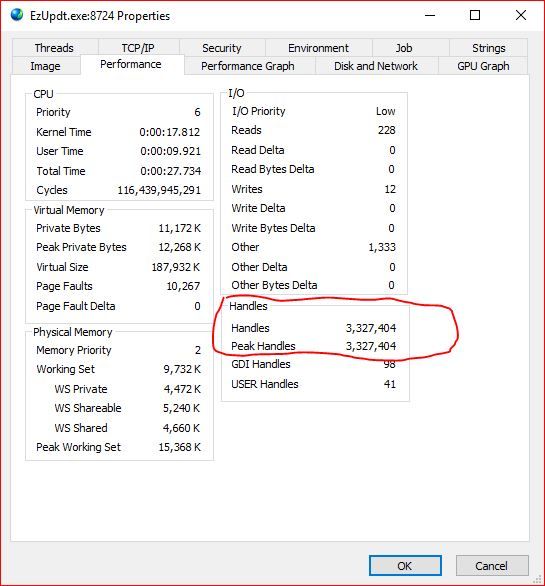Click the Reads value 228
The width and height of the screenshot is (545, 586).
[x=387, y=130]
